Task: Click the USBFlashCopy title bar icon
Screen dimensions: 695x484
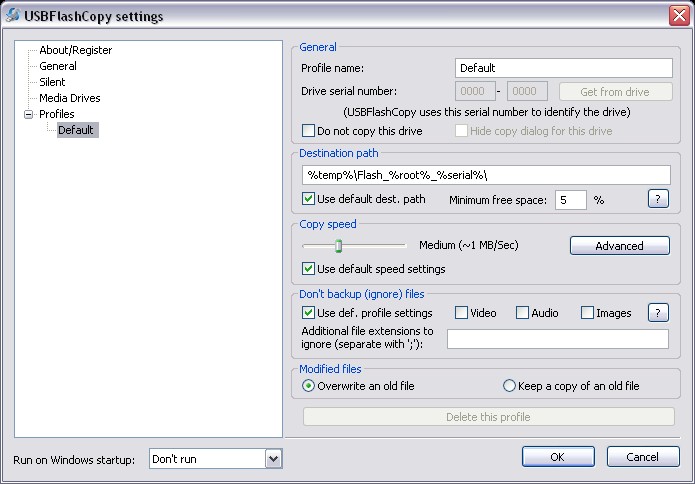Action: (13, 15)
